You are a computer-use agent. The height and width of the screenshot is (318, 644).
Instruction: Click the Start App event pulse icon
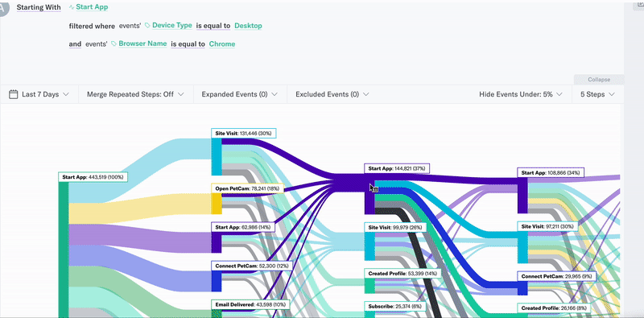tap(72, 7)
